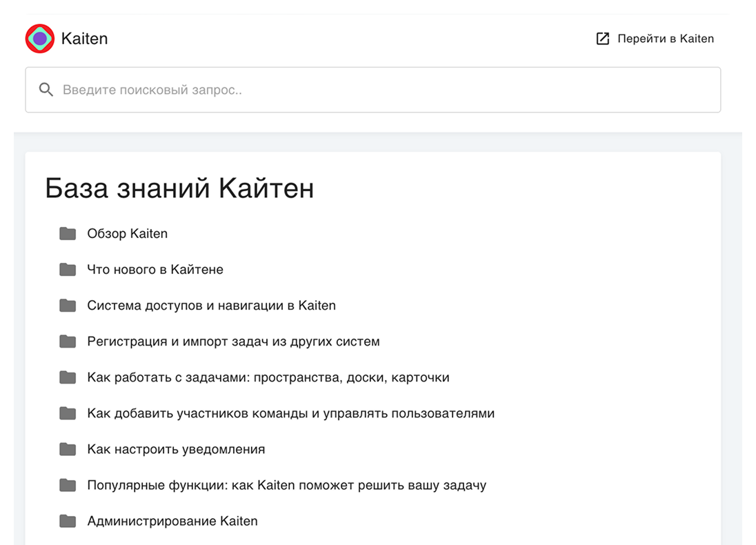Click folder icon beside Как добавить участников команды
Viewport: 756px width, 545px height.
coord(68,413)
